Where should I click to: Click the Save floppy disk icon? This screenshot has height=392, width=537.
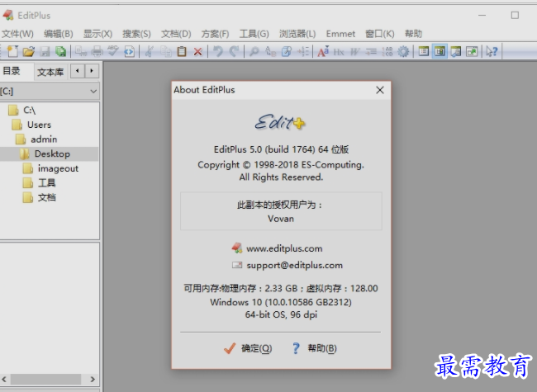tap(45, 52)
